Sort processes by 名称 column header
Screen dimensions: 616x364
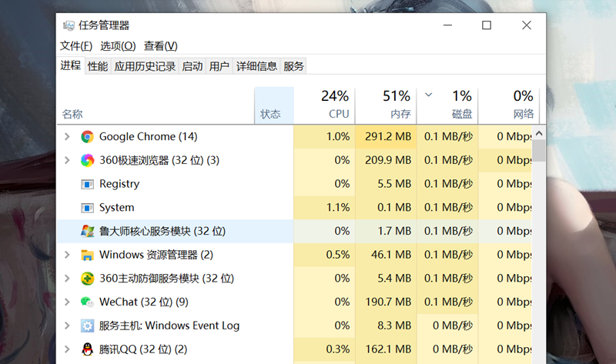[x=156, y=105]
